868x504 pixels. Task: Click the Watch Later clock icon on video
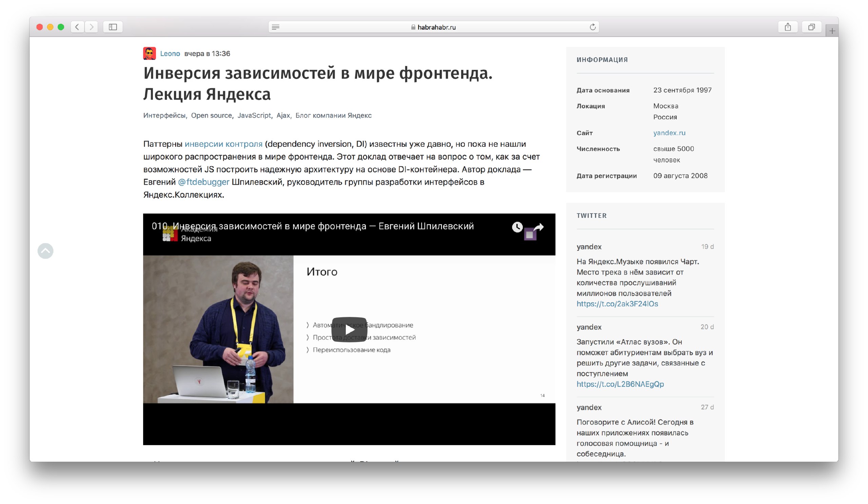click(x=517, y=227)
